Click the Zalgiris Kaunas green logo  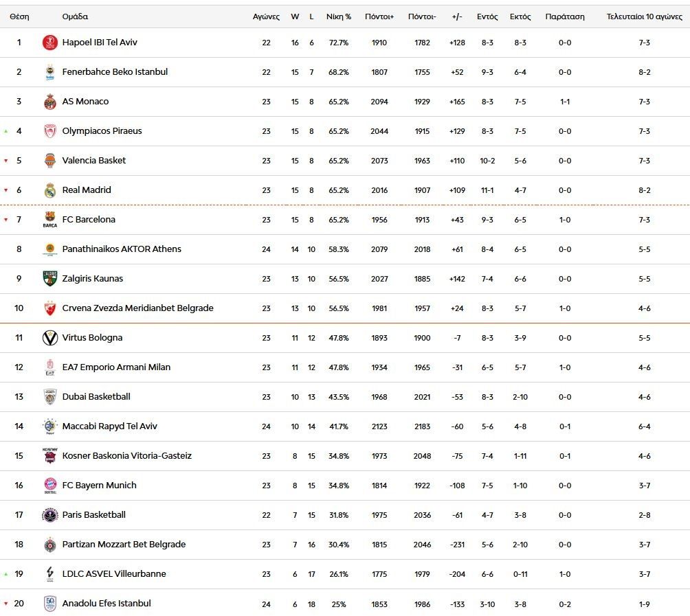click(49, 279)
